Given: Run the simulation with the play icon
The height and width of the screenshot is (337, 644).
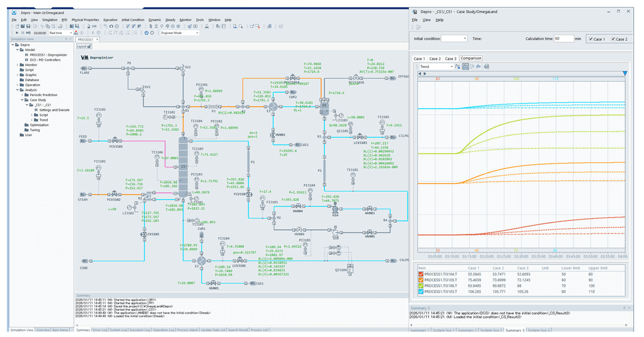Looking at the screenshot, I should (x=17, y=33).
